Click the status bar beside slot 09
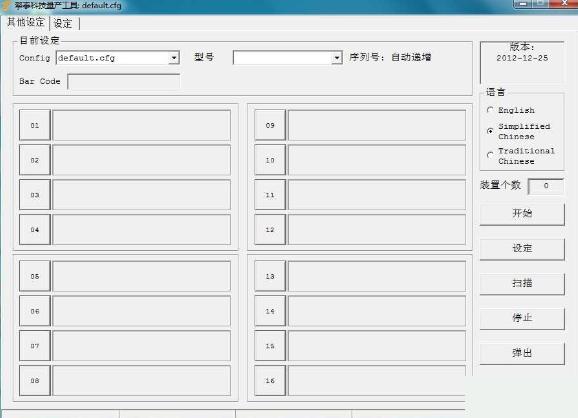The width and height of the screenshot is (578, 418). pyautogui.click(x=377, y=125)
